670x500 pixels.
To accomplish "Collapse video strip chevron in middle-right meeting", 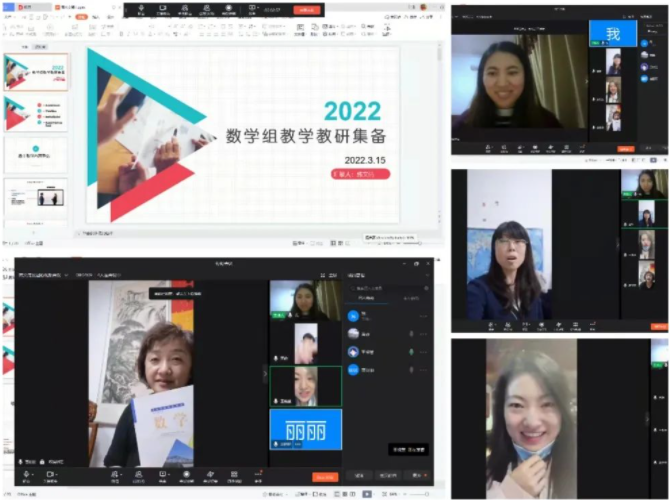I will pyautogui.click(x=617, y=244).
